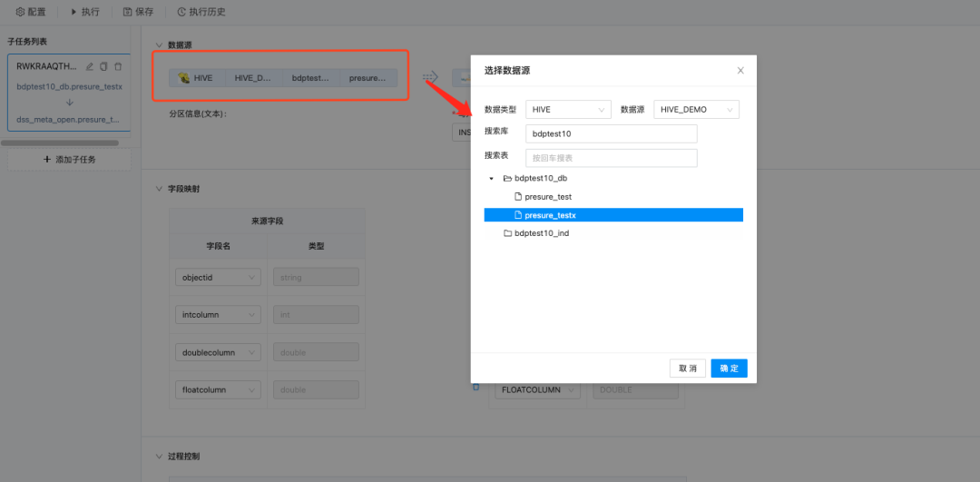
Task: Open the 数据类型 HIVE dropdown
Action: (568, 109)
